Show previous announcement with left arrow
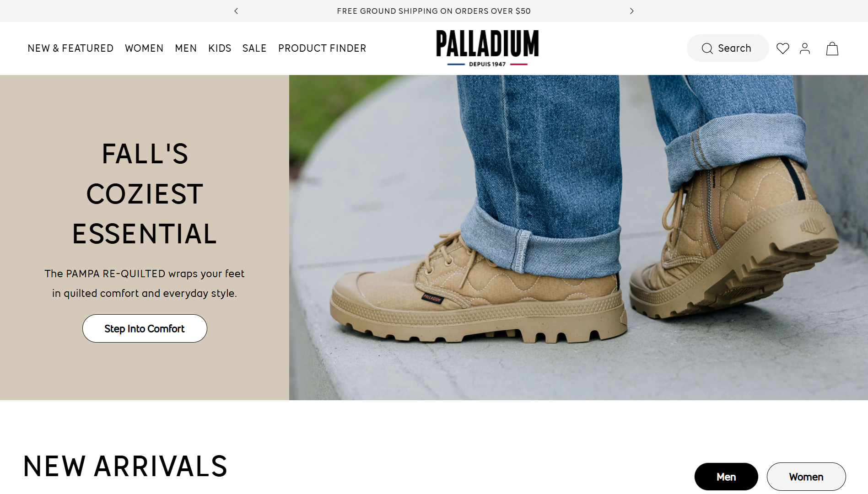 (236, 11)
